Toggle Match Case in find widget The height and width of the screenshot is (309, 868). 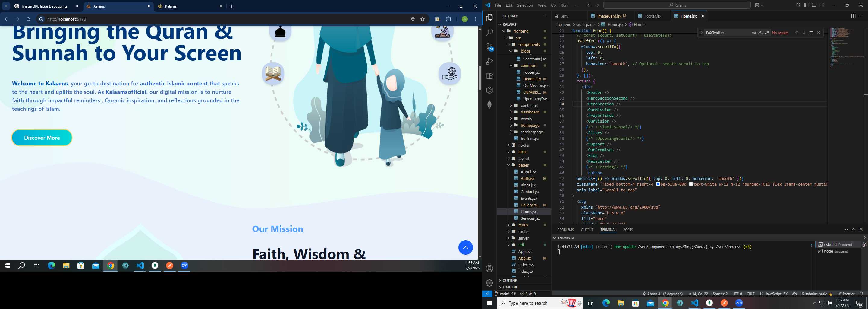753,33
